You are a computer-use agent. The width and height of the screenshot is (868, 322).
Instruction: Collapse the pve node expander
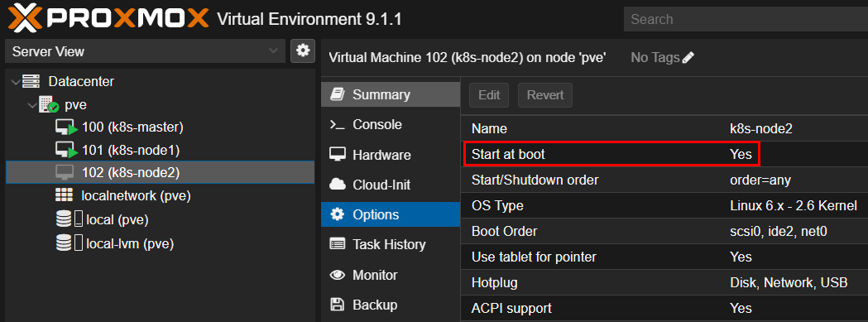tap(32, 105)
